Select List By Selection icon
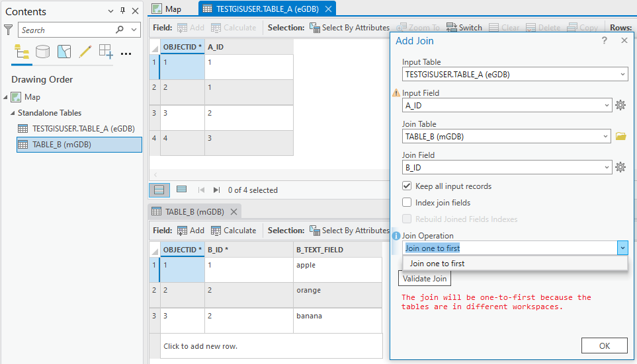The width and height of the screenshot is (637, 364). [x=64, y=52]
